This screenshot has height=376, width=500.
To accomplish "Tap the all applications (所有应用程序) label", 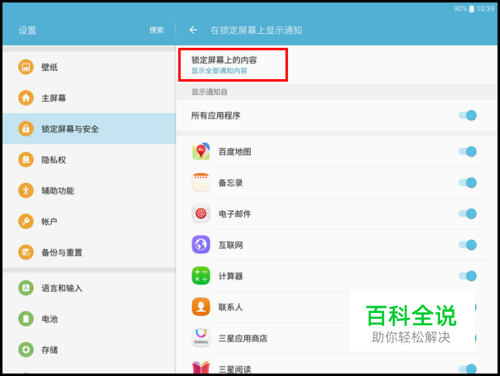I will click(x=216, y=116).
